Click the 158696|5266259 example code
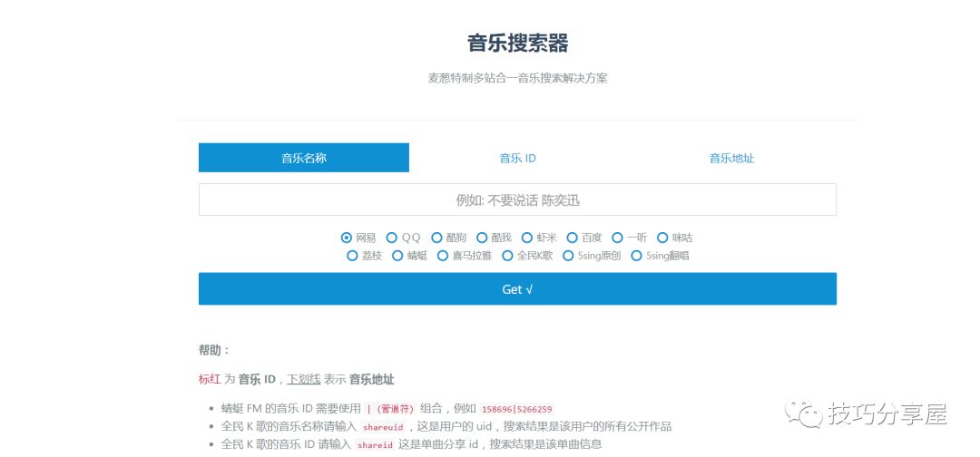 (517, 410)
